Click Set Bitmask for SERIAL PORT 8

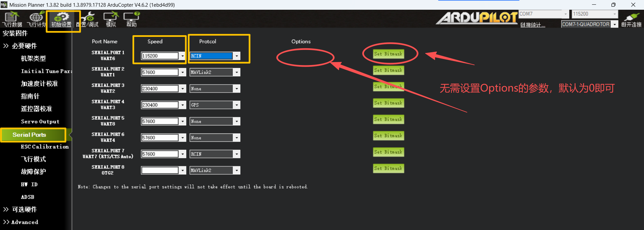coord(388,169)
